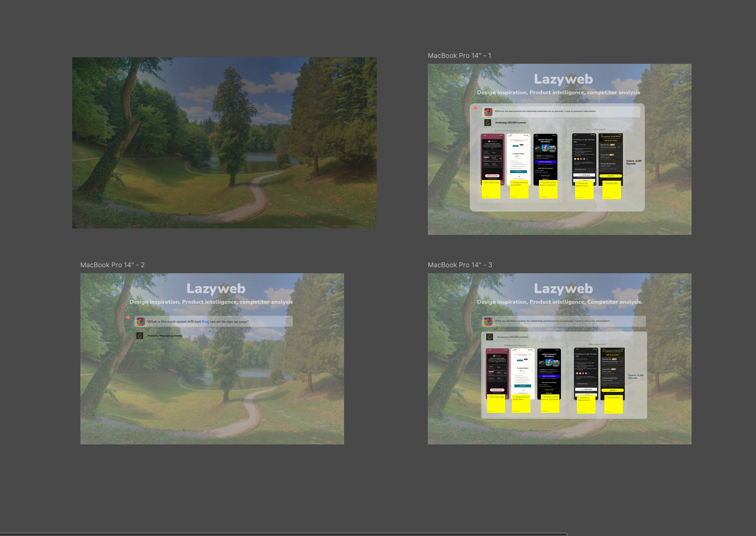Click 'Explore +2,300 Paywalls' in frame 1

click(x=633, y=162)
